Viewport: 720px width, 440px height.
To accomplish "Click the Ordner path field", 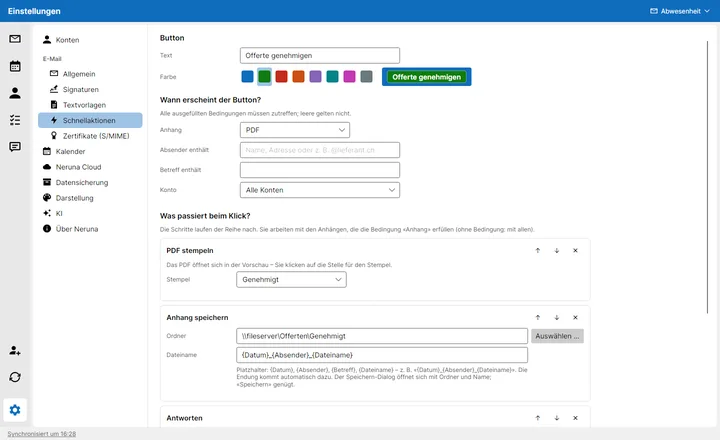I will (382, 336).
